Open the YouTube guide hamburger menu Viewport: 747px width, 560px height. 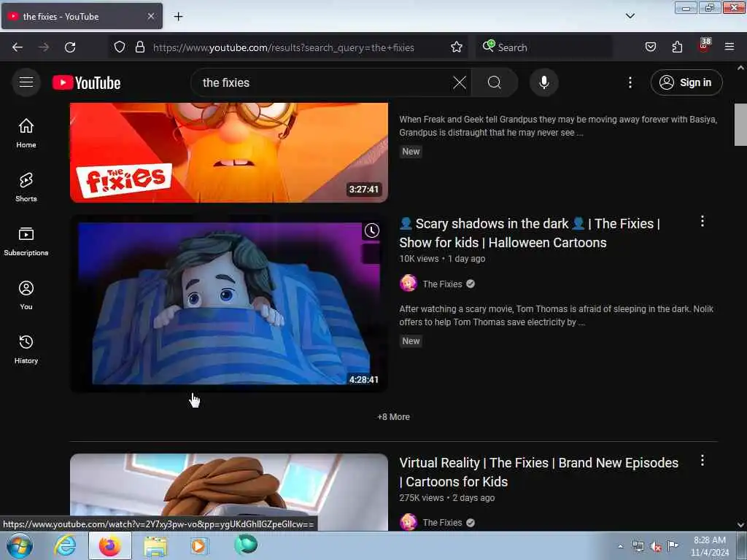point(26,82)
